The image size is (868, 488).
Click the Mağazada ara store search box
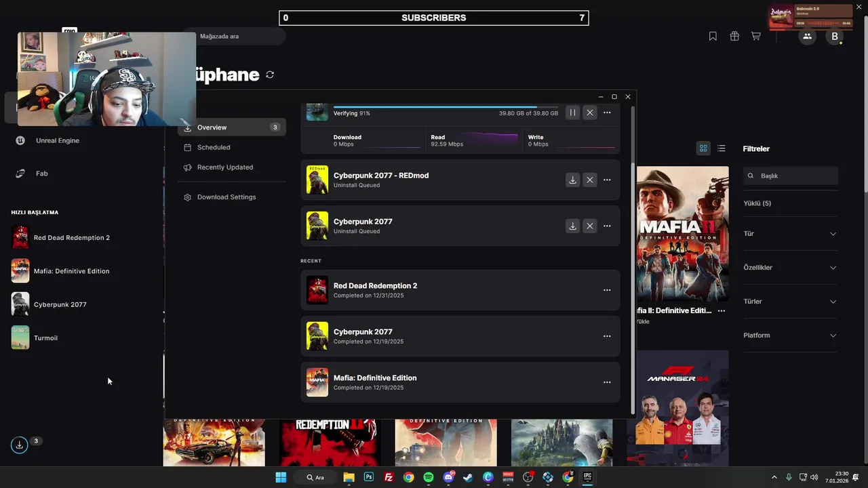tap(235, 37)
